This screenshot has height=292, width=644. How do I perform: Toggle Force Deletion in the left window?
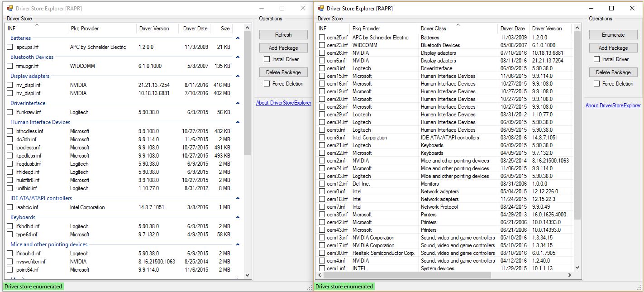point(267,84)
